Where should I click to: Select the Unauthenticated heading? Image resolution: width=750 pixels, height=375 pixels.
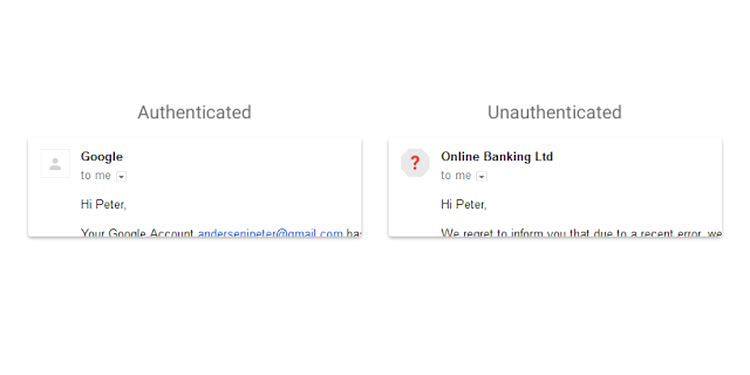554,112
